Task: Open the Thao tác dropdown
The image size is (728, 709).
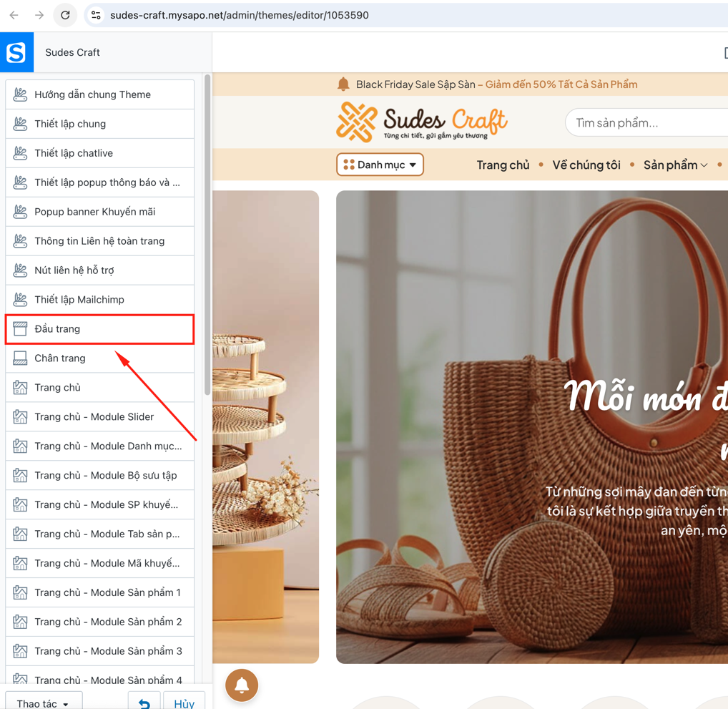Action: click(44, 700)
